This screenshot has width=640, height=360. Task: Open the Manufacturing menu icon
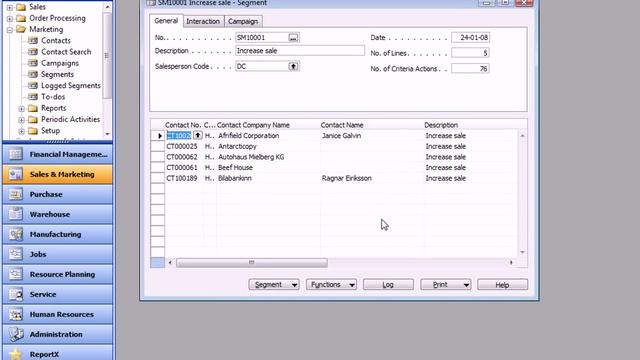[16, 234]
